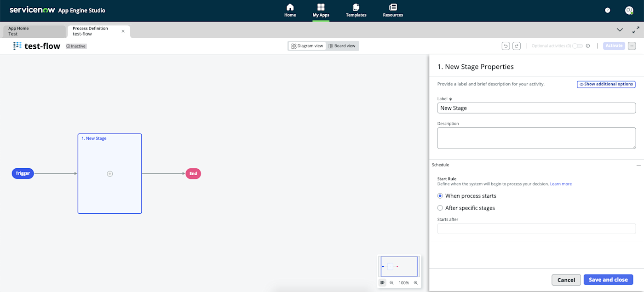The image size is (644, 292).
Task: Open the CU user avatar menu
Action: coord(629,10)
